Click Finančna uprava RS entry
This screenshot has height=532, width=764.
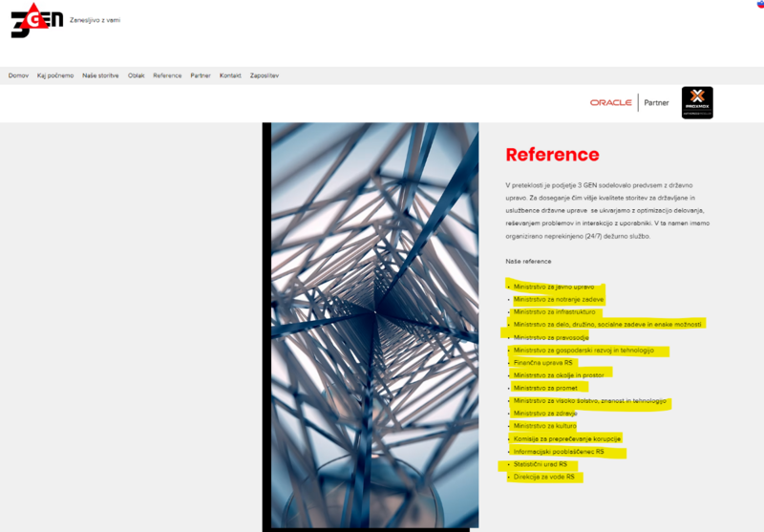tap(543, 363)
